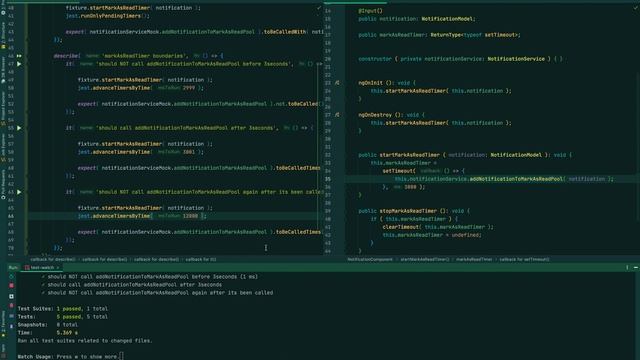The width and height of the screenshot is (640, 360).
Task: Open the Pull Requests tool window
Action: pyautogui.click(x=3, y=184)
